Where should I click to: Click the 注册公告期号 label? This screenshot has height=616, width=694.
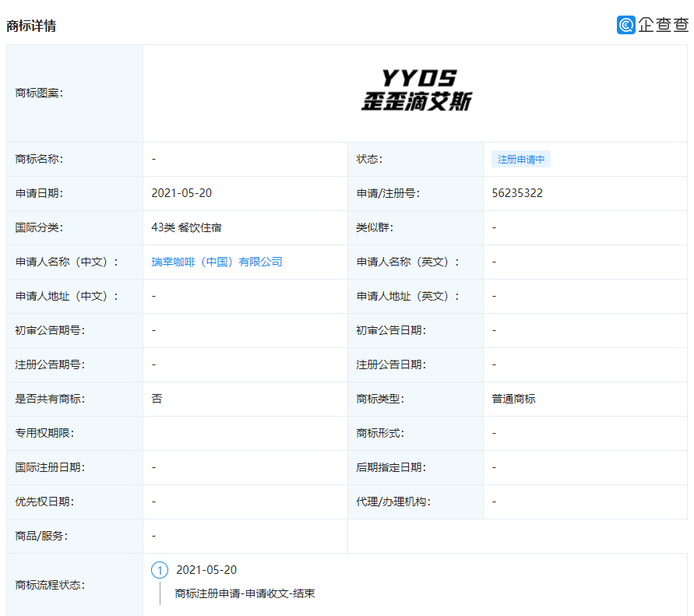tap(50, 364)
